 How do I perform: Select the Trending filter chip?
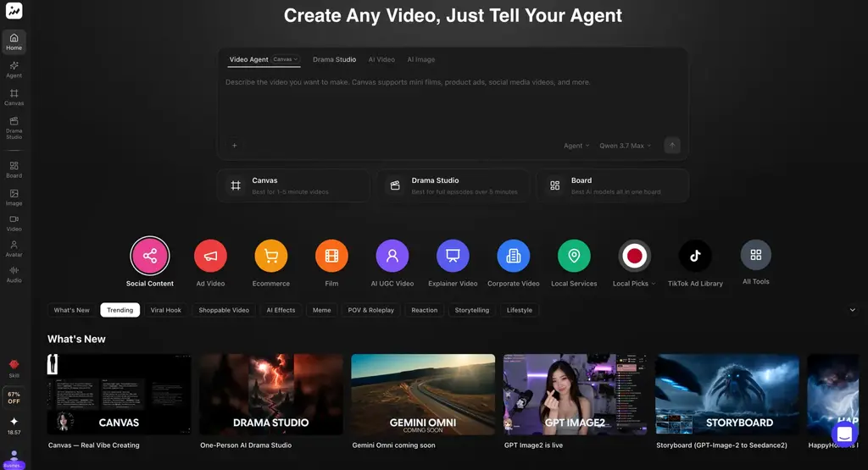(120, 310)
